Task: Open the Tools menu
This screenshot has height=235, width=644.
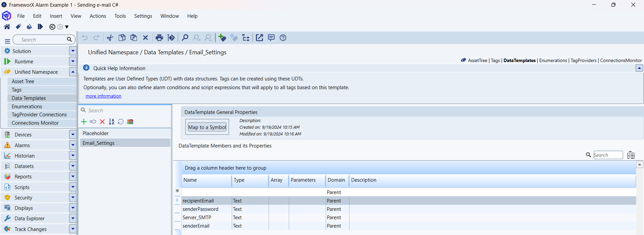Action: [120, 16]
